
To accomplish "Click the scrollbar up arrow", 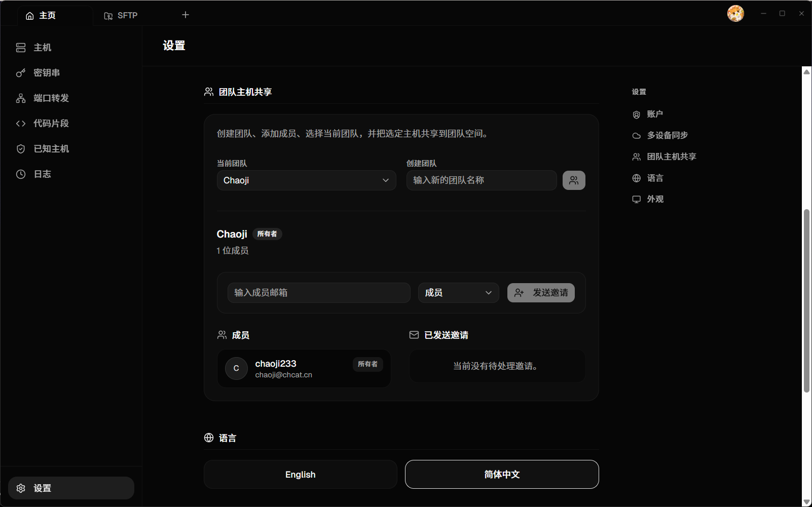I will tap(806, 72).
